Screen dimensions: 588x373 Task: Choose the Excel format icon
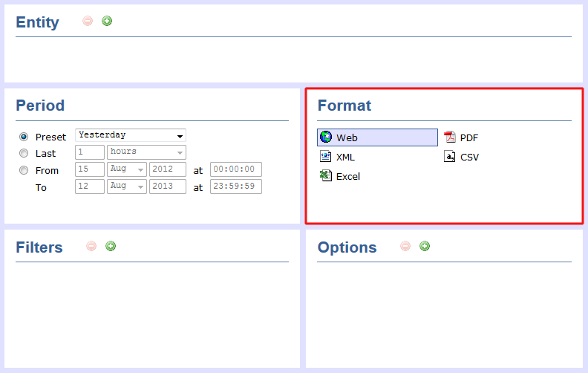point(325,176)
